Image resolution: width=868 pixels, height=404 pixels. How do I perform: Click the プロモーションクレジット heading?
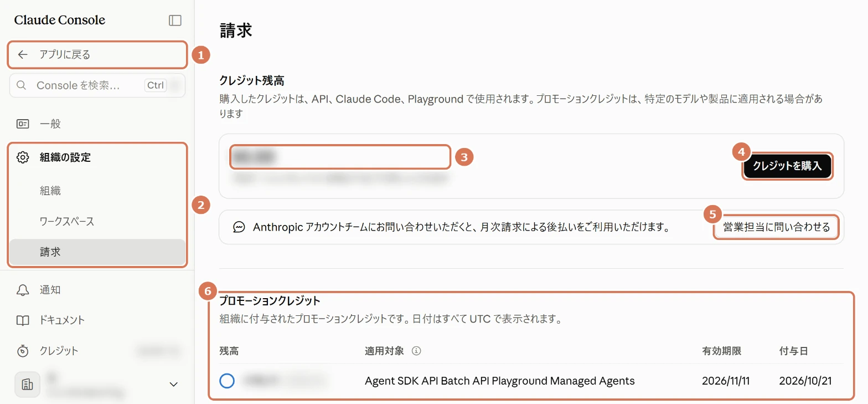[270, 301]
